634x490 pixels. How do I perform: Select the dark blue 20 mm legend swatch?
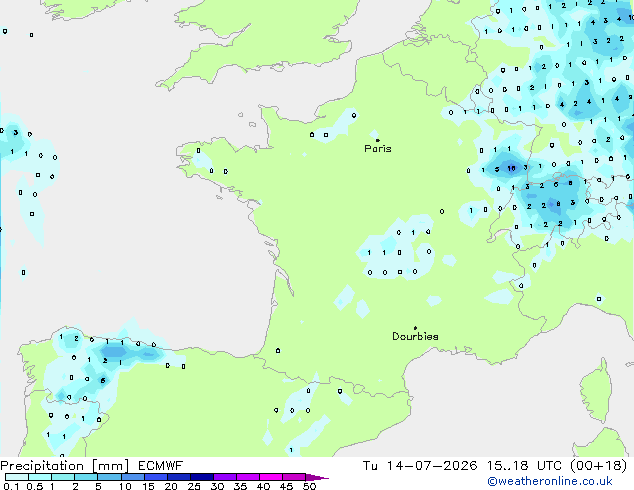pyautogui.click(x=179, y=477)
